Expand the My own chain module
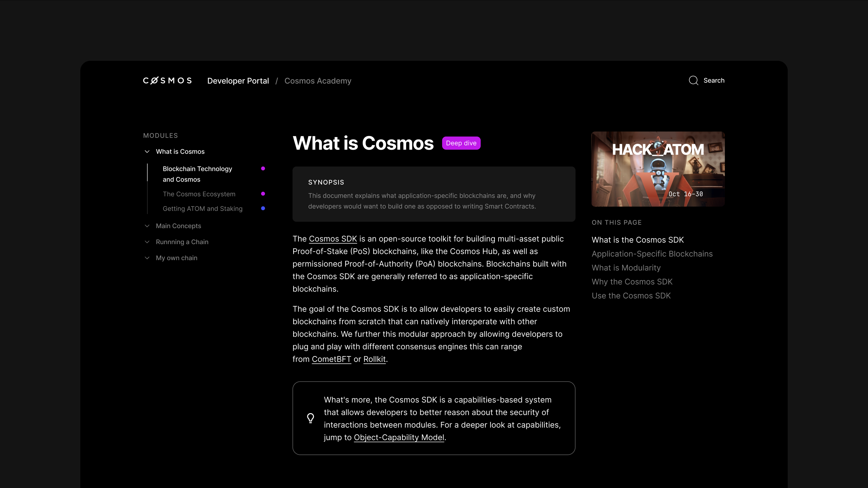 click(147, 258)
